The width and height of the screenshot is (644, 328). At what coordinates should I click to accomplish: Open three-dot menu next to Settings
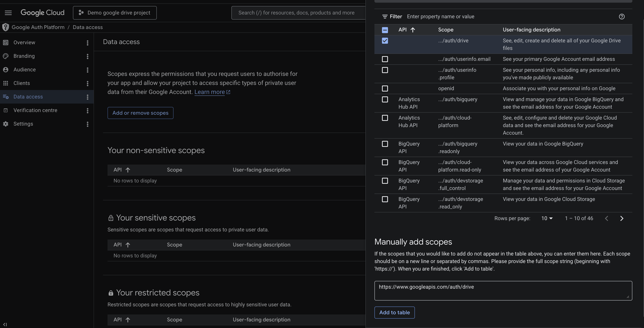(x=87, y=124)
